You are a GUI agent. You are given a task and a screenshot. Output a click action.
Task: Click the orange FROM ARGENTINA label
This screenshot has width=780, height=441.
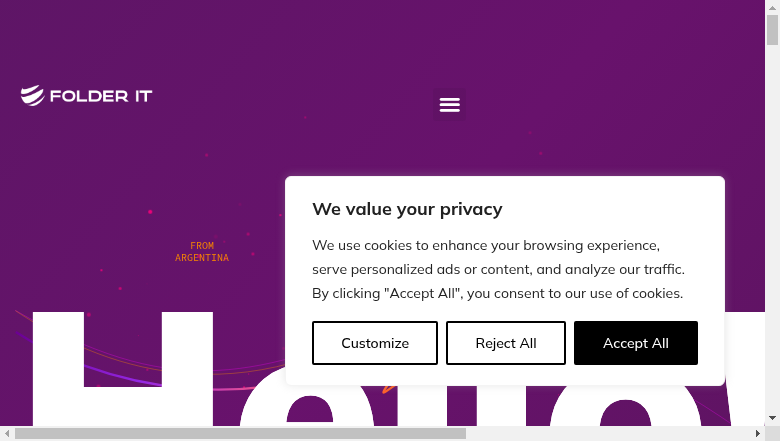[202, 252]
